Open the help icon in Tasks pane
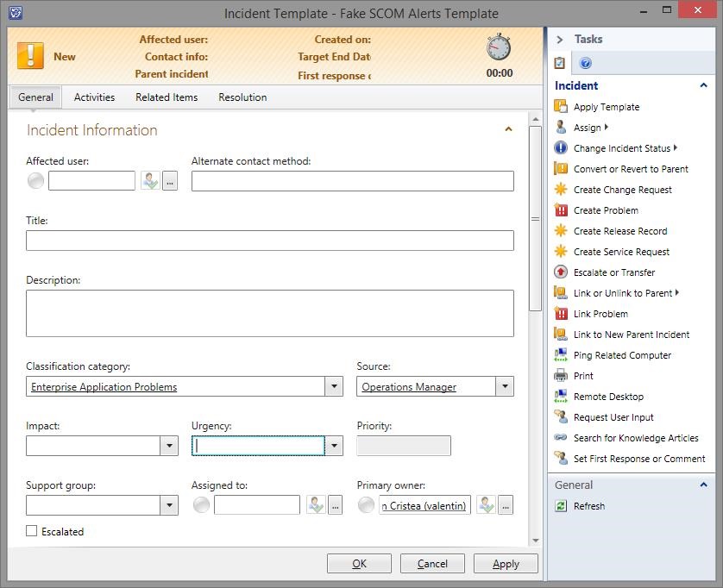Image resolution: width=723 pixels, height=588 pixels. (x=586, y=63)
